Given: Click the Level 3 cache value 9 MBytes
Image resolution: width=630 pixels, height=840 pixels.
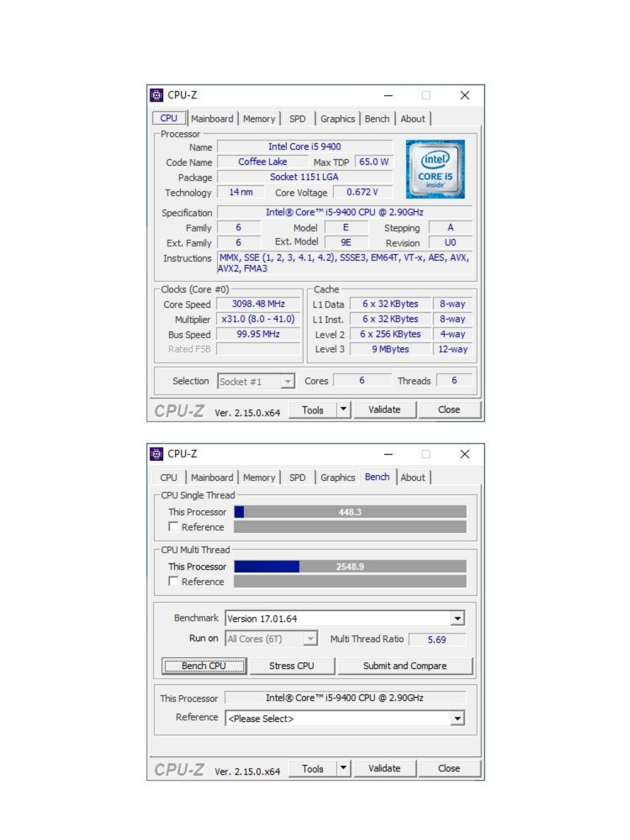Looking at the screenshot, I should click(x=391, y=349).
